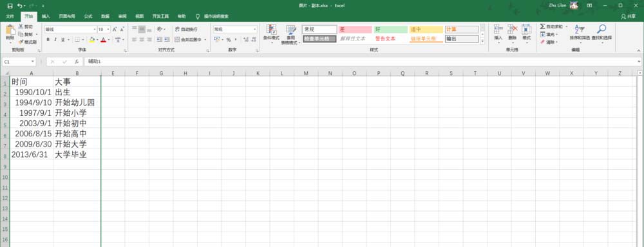Expand the font color dropdown arrow

(x=108, y=40)
